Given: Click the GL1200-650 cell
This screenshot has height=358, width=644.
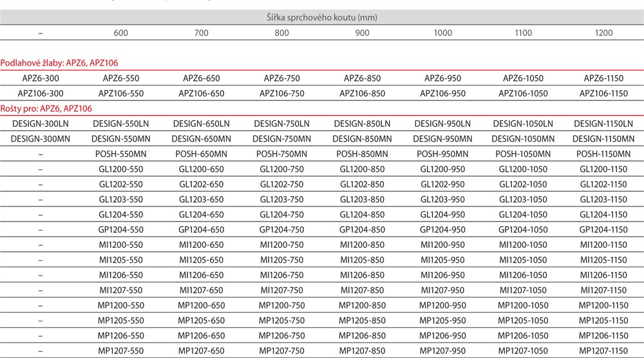Looking at the screenshot, I should coord(201,169).
